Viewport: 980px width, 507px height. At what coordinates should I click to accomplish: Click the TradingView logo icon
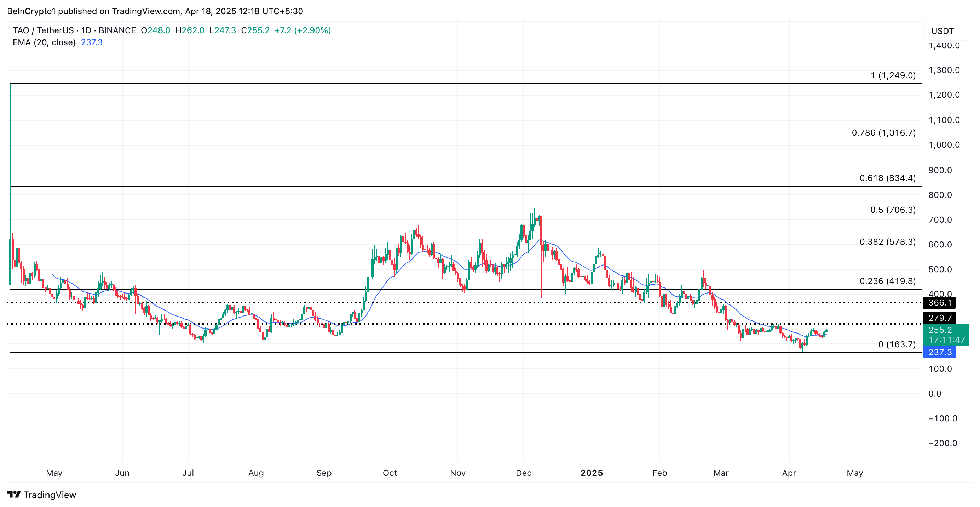click(14, 494)
